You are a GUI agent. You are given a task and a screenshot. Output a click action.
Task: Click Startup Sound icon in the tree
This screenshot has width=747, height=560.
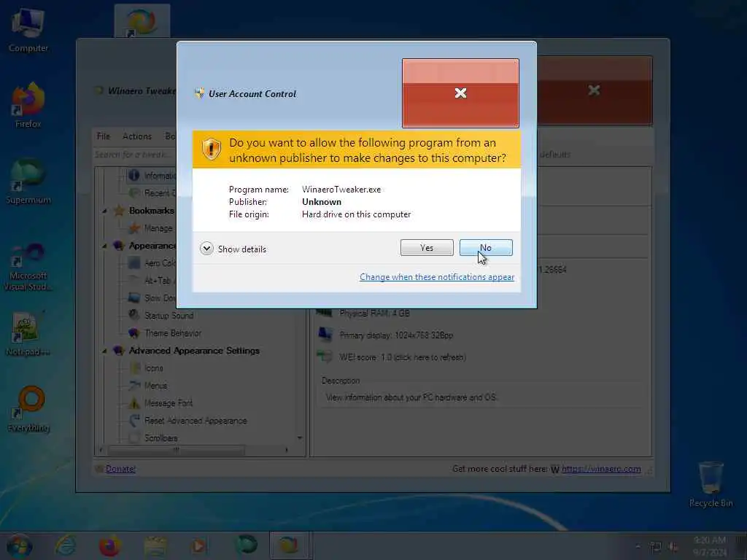coord(134,315)
